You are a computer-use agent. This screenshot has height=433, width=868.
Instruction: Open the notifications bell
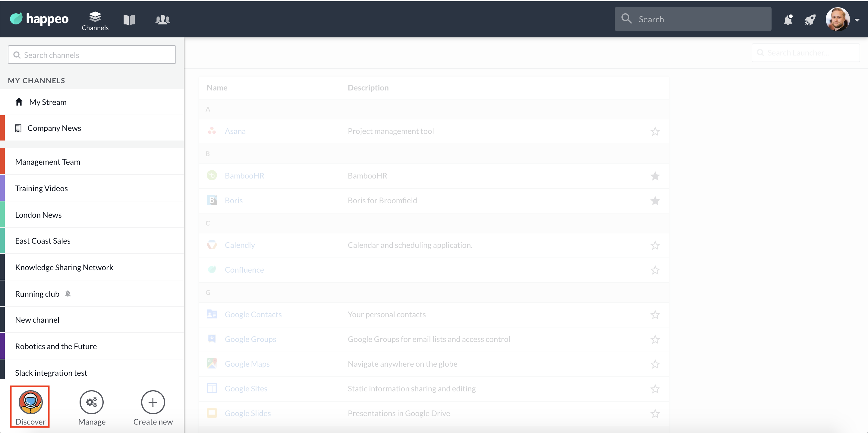coord(788,20)
